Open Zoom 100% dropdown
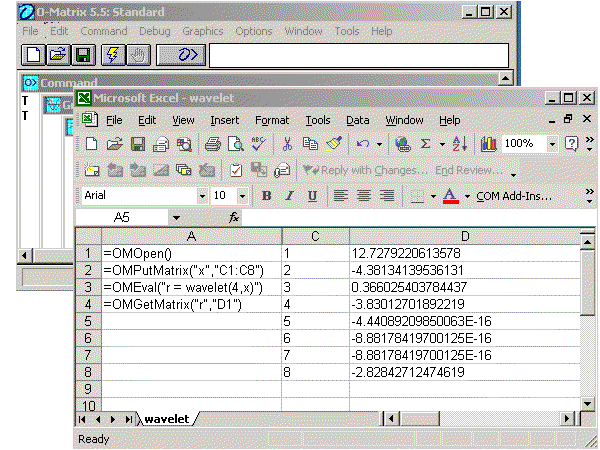This screenshot has height=450, width=600. click(552, 145)
